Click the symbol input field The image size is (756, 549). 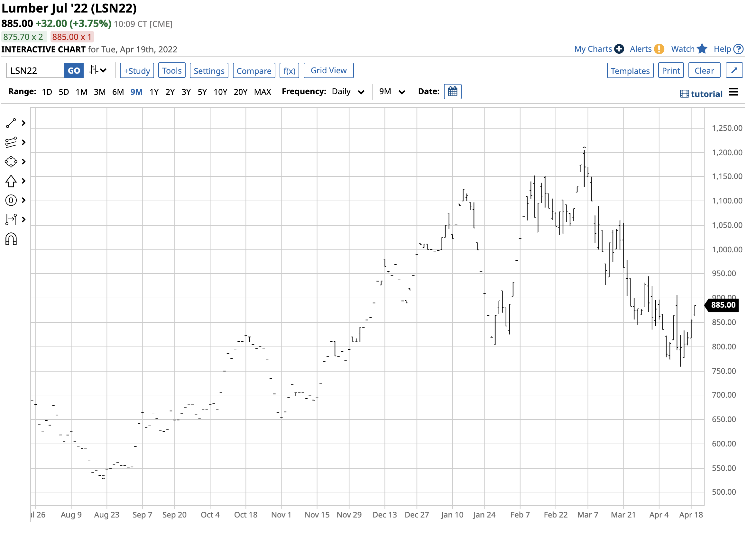[35, 71]
